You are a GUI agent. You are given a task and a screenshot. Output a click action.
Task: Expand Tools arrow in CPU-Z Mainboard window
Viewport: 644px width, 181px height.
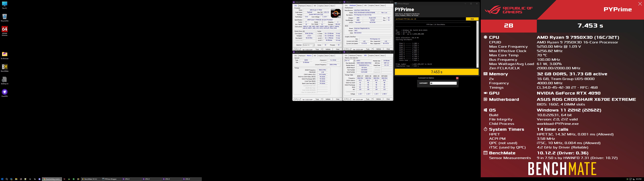click(x=372, y=49)
